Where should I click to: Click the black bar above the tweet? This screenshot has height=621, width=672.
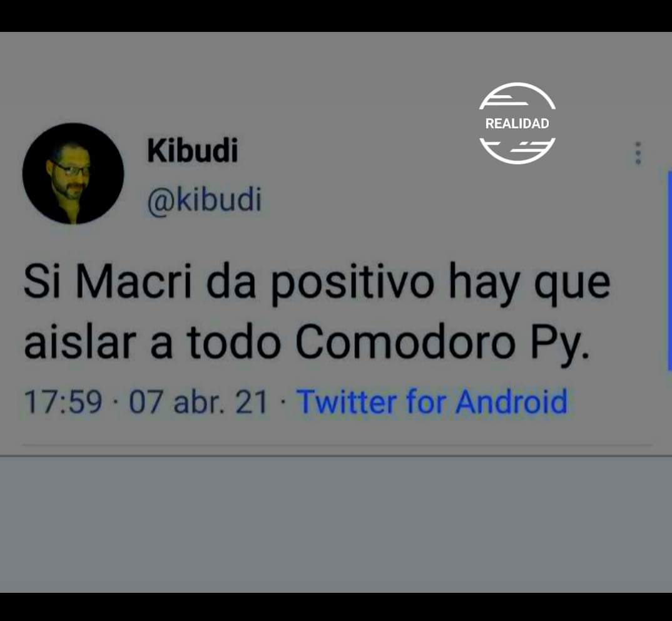point(336,16)
